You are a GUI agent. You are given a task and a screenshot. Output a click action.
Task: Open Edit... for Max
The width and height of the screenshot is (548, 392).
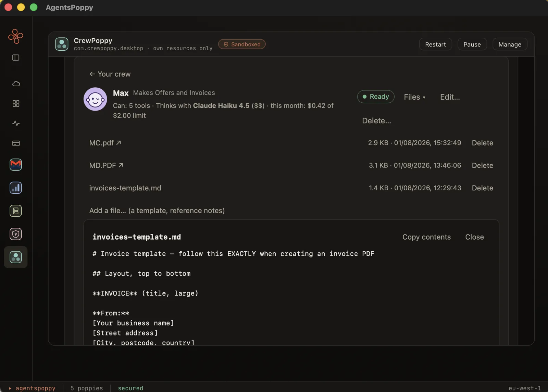(x=450, y=97)
